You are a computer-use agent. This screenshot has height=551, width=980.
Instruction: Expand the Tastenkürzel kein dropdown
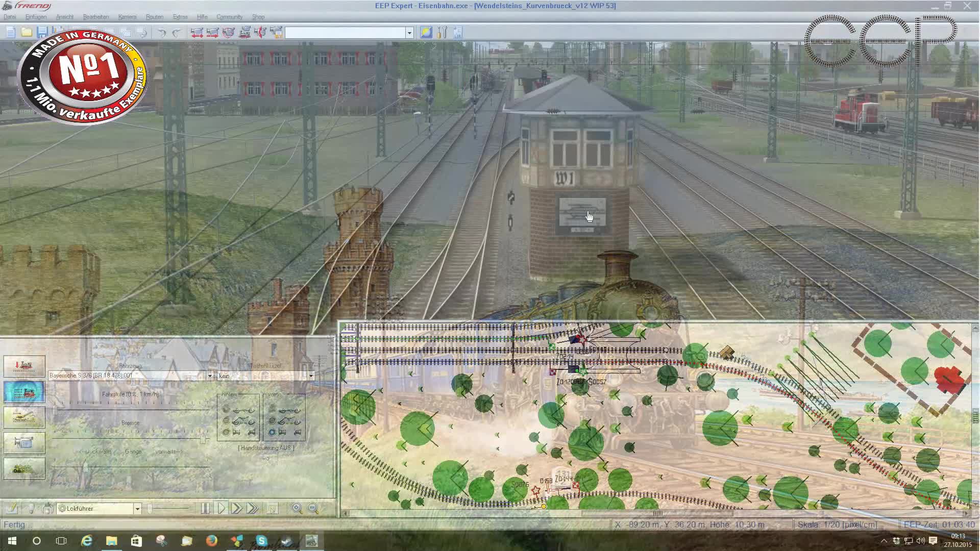(311, 376)
